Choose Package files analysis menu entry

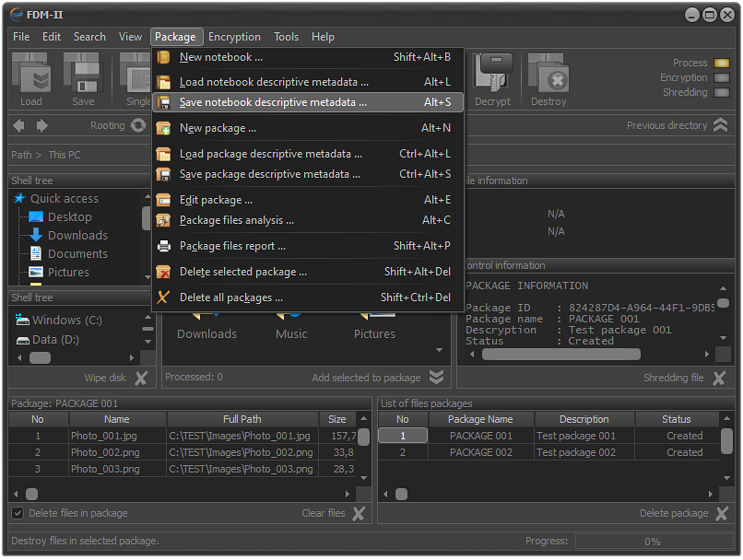point(307,220)
